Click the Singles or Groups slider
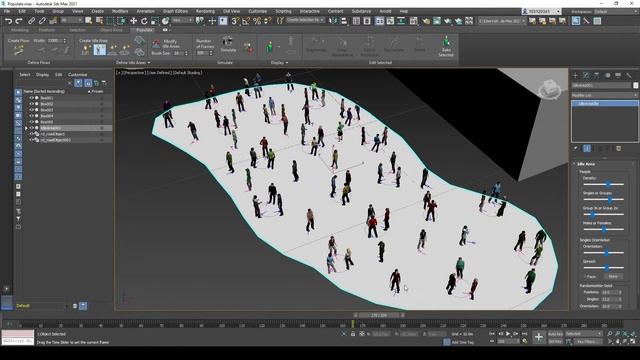 (604, 200)
